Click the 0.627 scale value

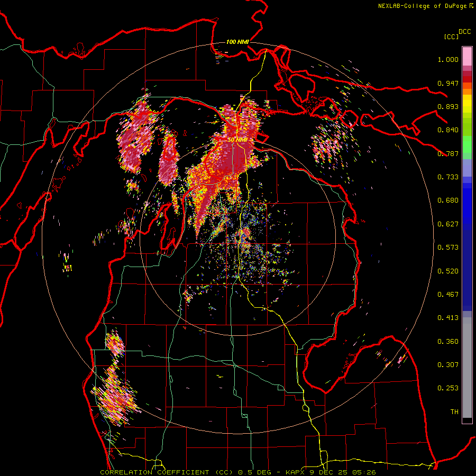(x=448, y=224)
